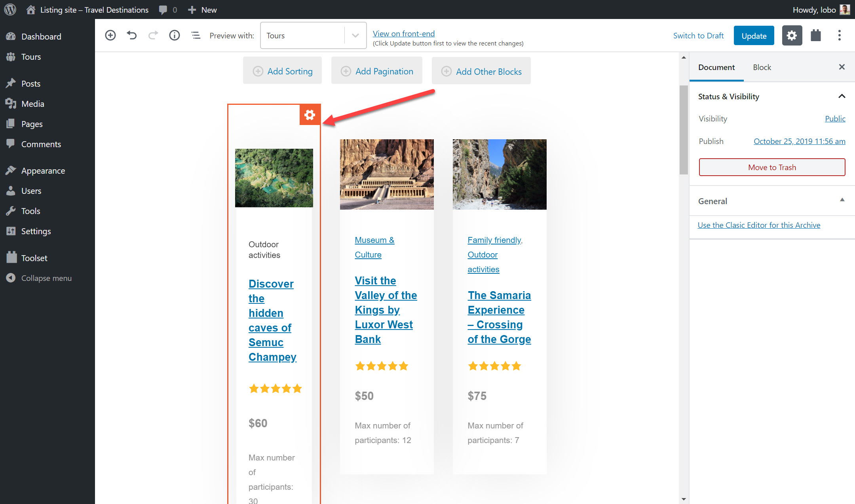Click the $75 price text
Viewport: 855px width, 504px height.
pyautogui.click(x=477, y=396)
